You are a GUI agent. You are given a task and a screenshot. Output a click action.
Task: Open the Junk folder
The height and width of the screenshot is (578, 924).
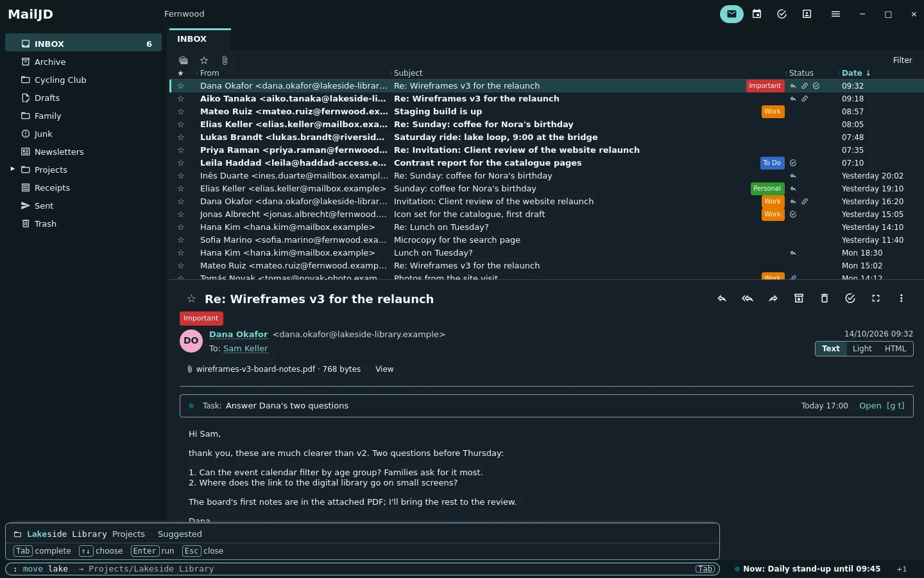(x=83, y=134)
